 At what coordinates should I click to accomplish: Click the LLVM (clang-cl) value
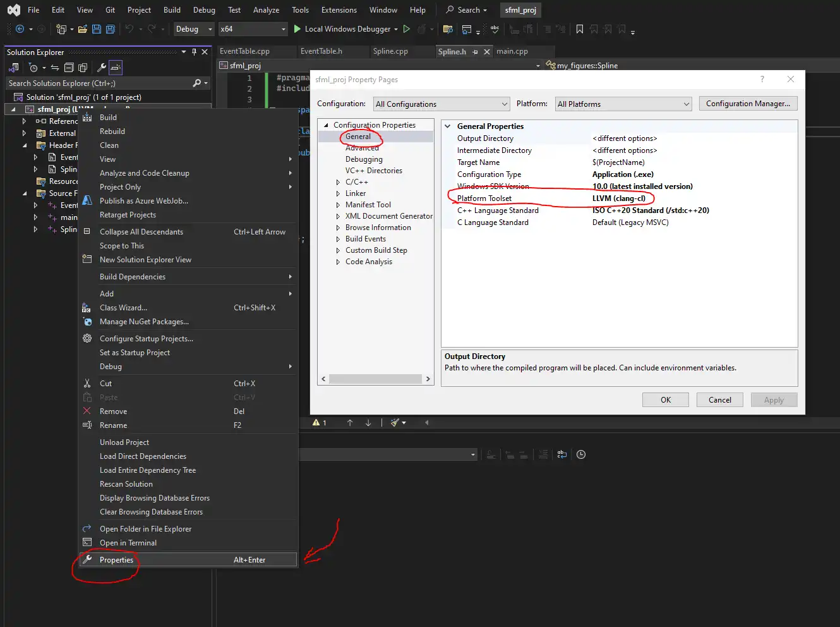619,198
